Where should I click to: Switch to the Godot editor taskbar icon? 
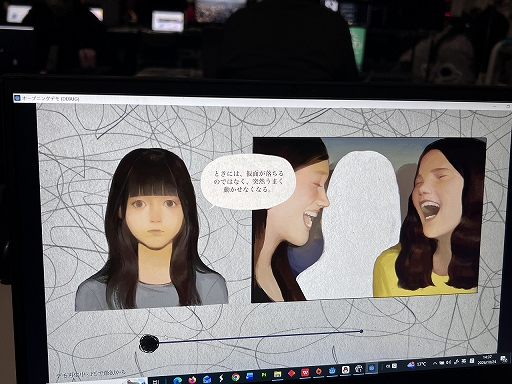[x=332, y=370]
